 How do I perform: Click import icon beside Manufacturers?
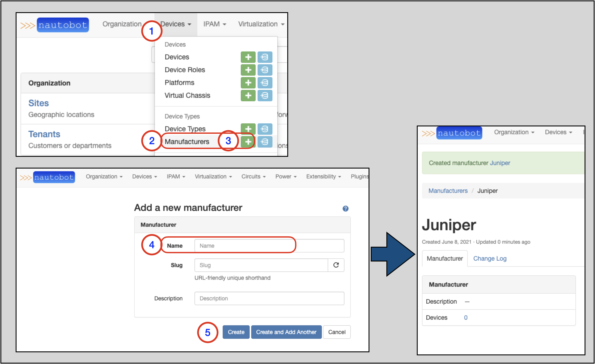point(265,142)
